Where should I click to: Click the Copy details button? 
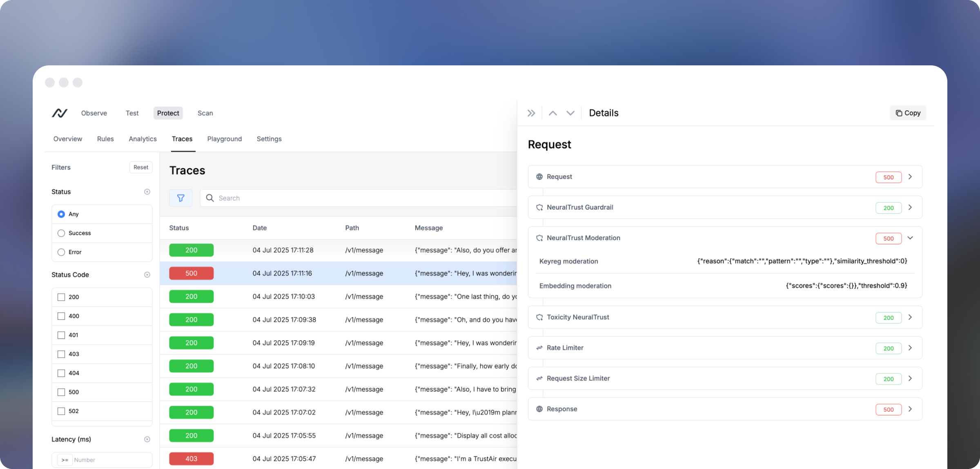(908, 113)
